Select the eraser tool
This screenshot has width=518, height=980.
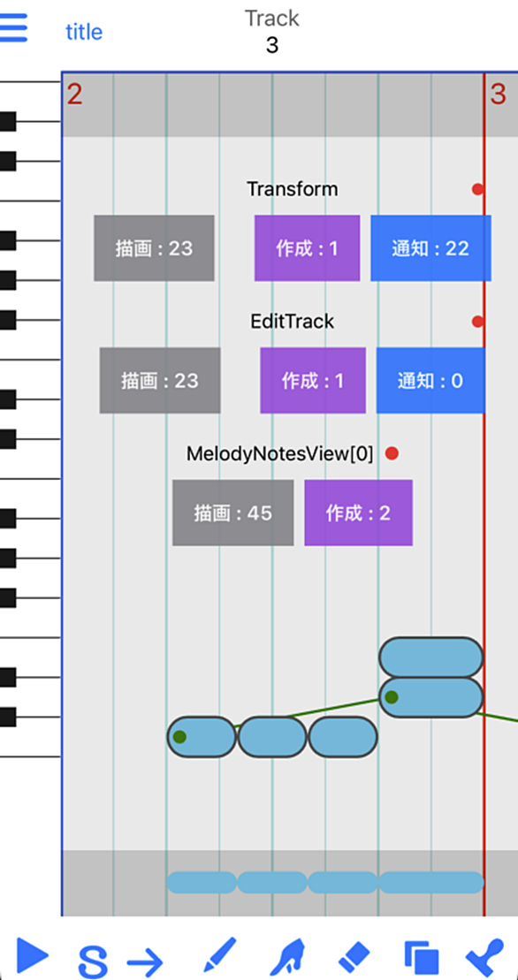click(x=354, y=956)
